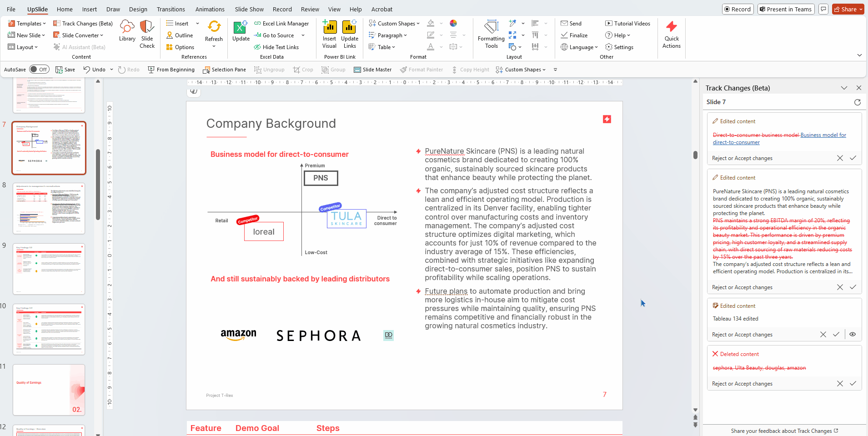868x436 pixels.
Task: Open Quick Actions
Action: pos(671,34)
